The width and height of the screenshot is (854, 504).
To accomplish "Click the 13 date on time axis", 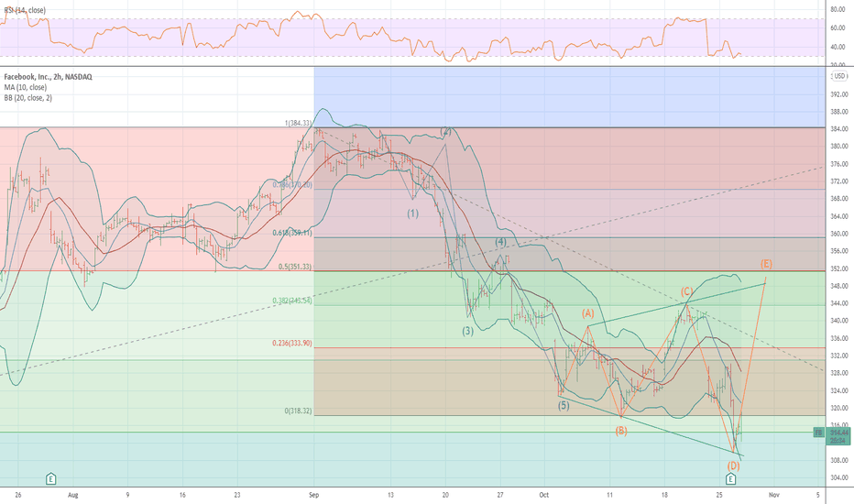I will pos(390,495).
